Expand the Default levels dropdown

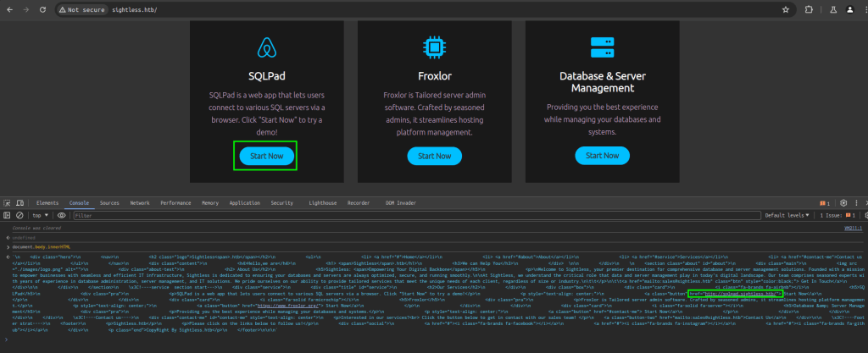click(x=787, y=216)
